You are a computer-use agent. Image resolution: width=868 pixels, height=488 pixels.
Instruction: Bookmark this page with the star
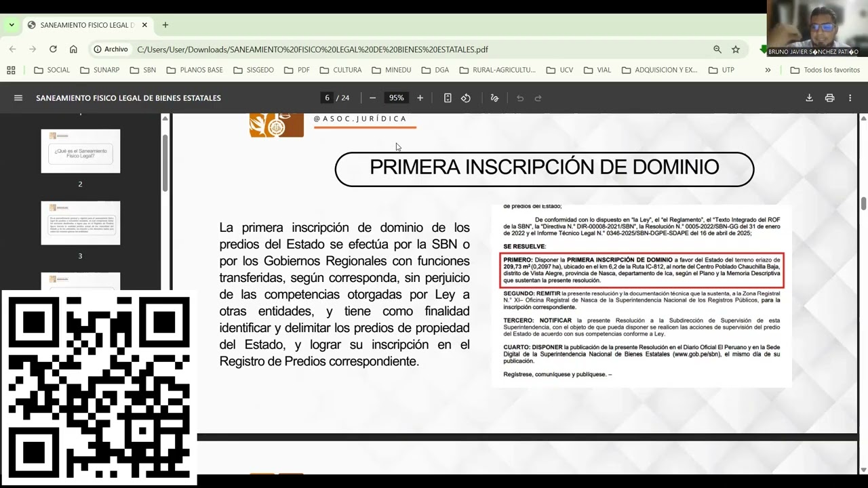[x=736, y=49]
